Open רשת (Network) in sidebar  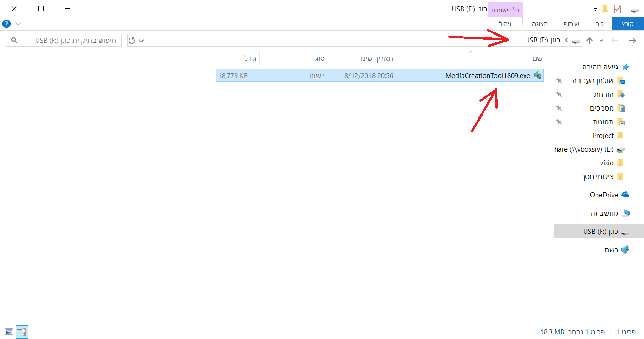tap(611, 250)
